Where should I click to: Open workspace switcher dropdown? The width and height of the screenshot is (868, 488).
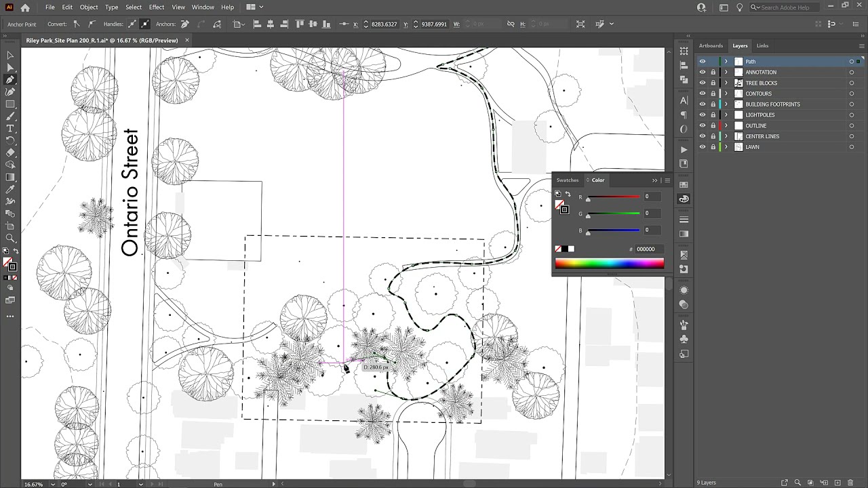(x=724, y=7)
